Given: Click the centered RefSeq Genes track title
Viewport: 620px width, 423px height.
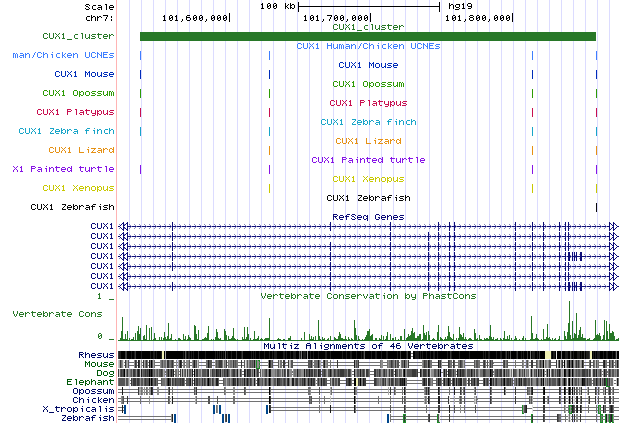Looking at the screenshot, I should (367, 215).
